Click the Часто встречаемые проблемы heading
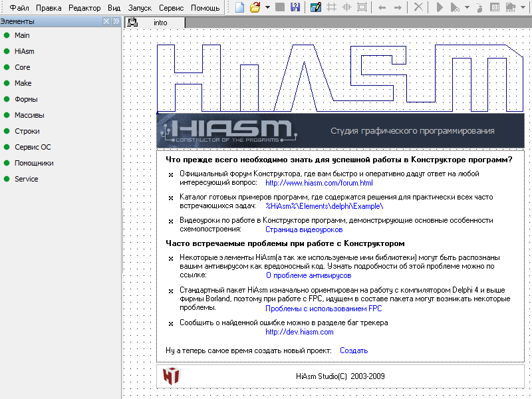The width and height of the screenshot is (532, 399). point(285,243)
